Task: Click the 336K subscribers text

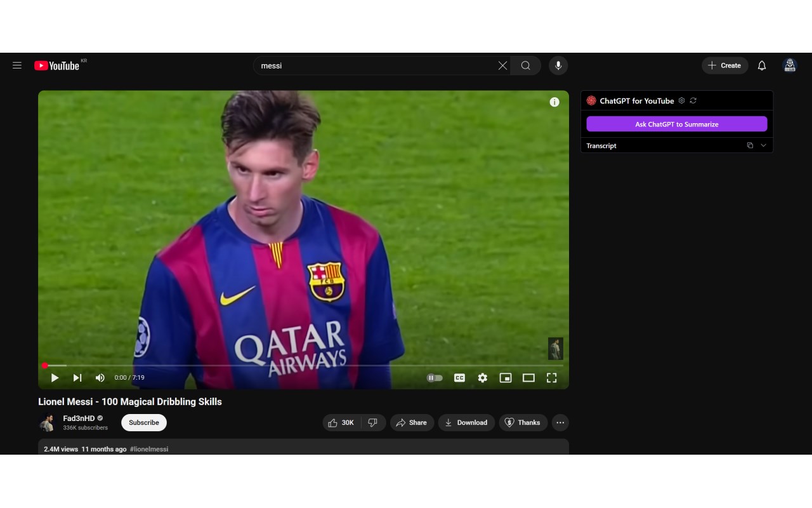Action: coord(86,428)
